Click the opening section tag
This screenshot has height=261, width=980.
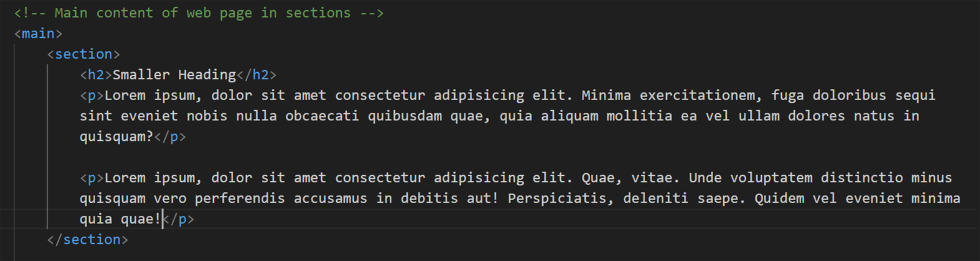point(84,54)
